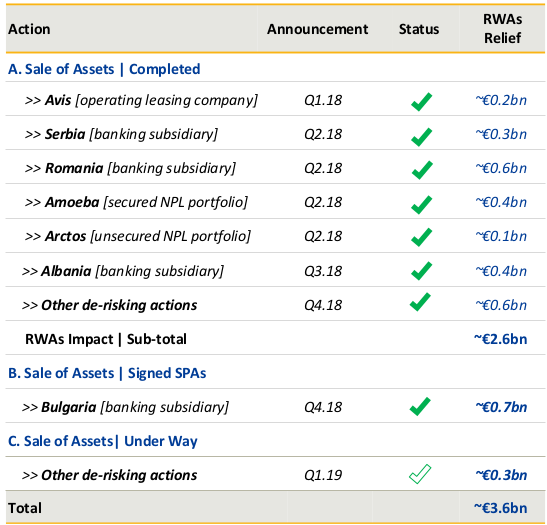Image resolution: width=547 pixels, height=525 pixels.
Task: Select the Albania status checkmark
Action: (x=421, y=271)
